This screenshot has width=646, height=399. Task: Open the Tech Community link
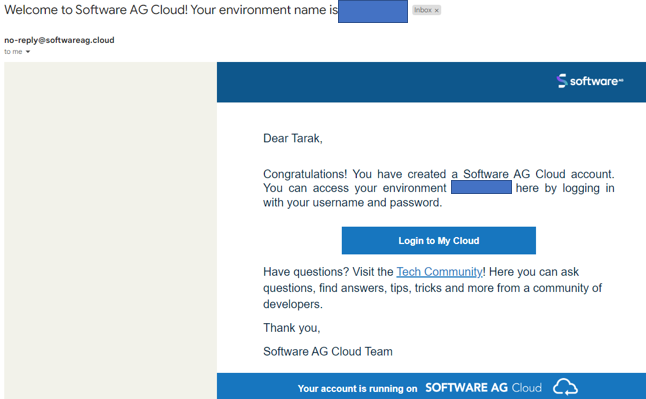pos(439,272)
